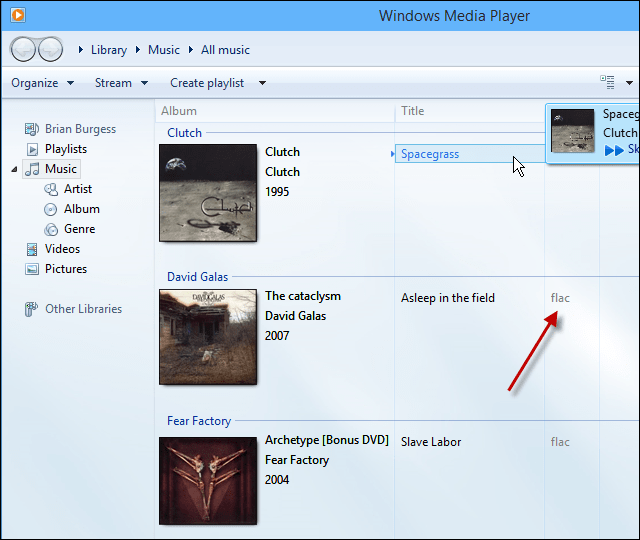The image size is (640, 540).
Task: Click the Create playlist button
Action: 207,83
